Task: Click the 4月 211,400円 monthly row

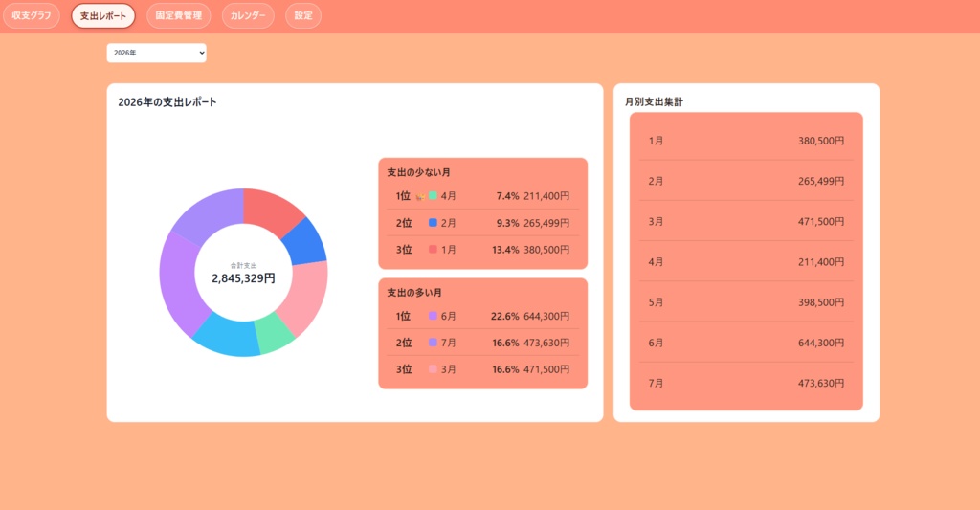Action: tap(746, 262)
